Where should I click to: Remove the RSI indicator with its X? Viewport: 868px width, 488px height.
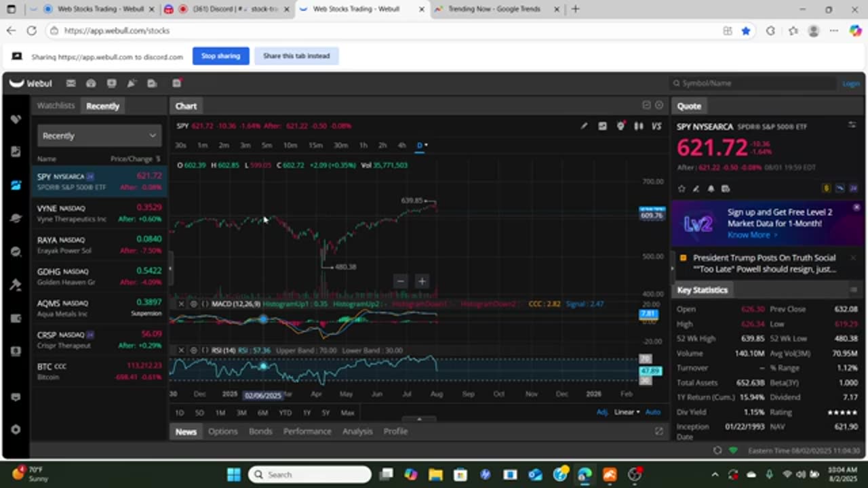(181, 350)
